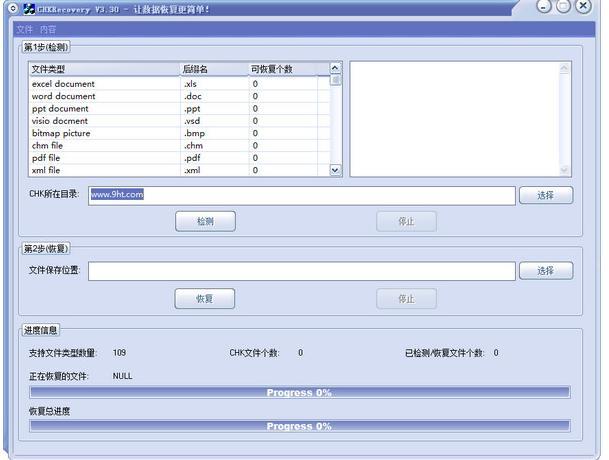The width and height of the screenshot is (609, 460).
Task: Select the bitmap picture row
Action: [x=179, y=133]
